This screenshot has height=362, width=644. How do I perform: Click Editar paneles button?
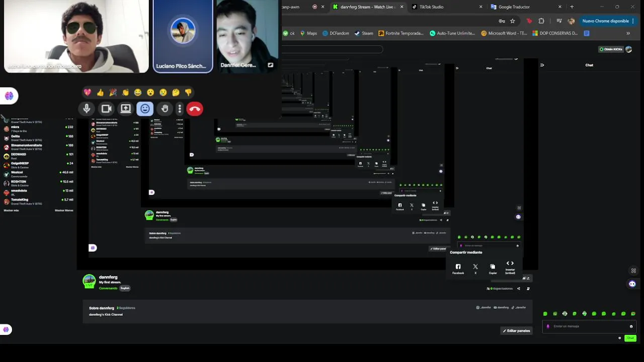(x=517, y=331)
